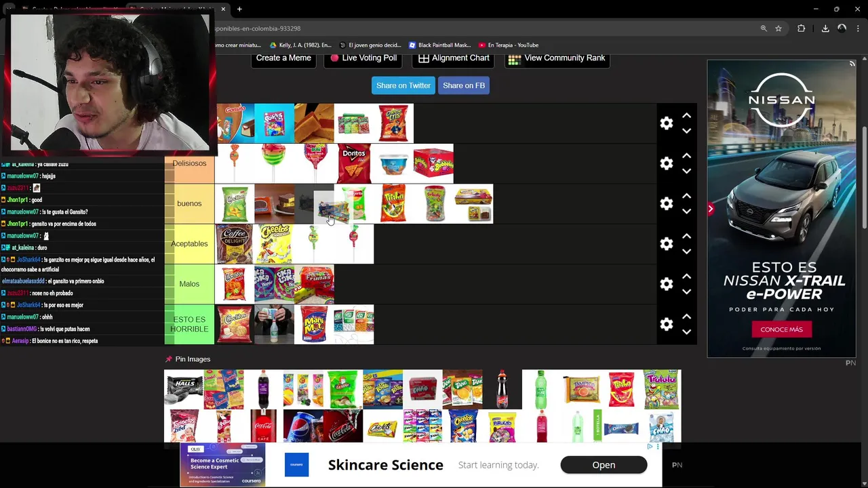Image resolution: width=868 pixels, height=488 pixels.
Task: Open settings gear for the Delisiosos tier
Action: (667, 163)
